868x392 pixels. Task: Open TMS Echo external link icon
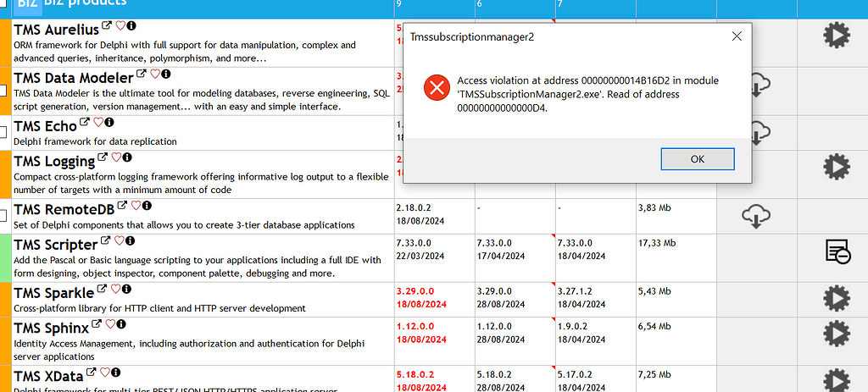point(85,122)
